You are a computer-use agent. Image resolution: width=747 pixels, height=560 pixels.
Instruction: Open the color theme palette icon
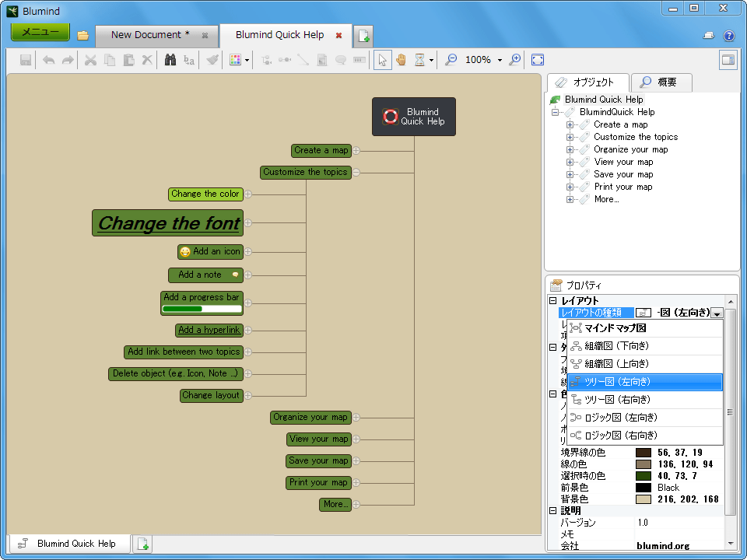(x=235, y=60)
